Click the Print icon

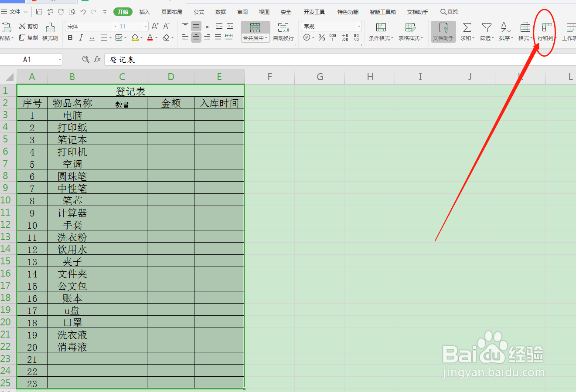[x=61, y=12]
